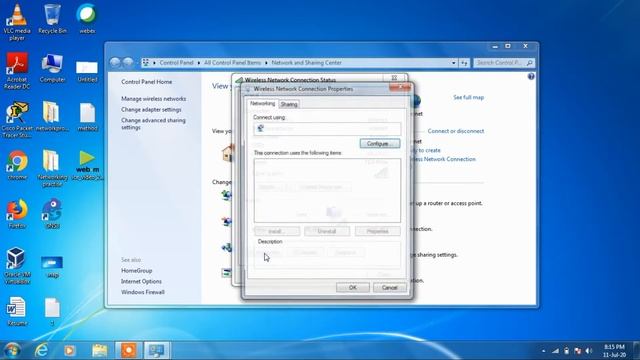Open Windows Media Player taskbar icon
640x360 pixels.
click(x=70, y=350)
